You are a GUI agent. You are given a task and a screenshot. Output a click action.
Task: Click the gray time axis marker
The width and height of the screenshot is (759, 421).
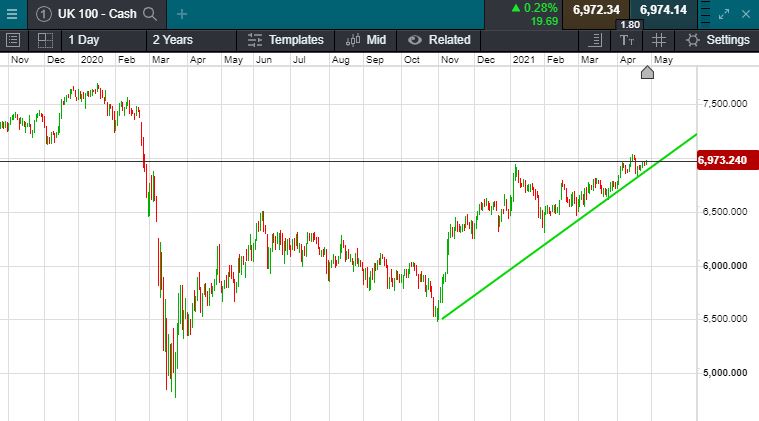[647, 72]
